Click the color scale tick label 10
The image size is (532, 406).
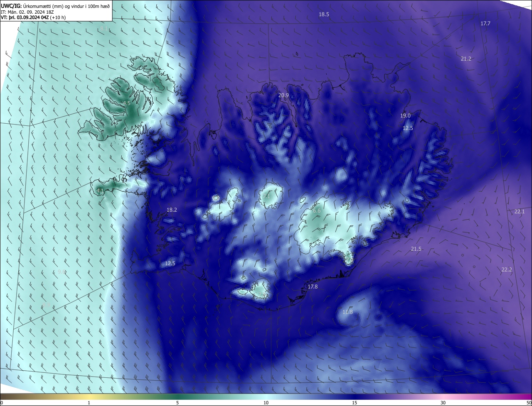point(266,403)
